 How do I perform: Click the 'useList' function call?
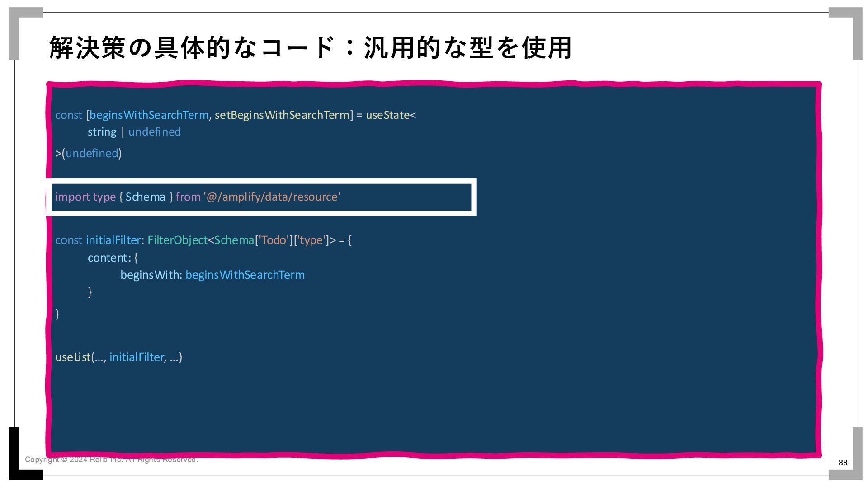[x=73, y=357]
